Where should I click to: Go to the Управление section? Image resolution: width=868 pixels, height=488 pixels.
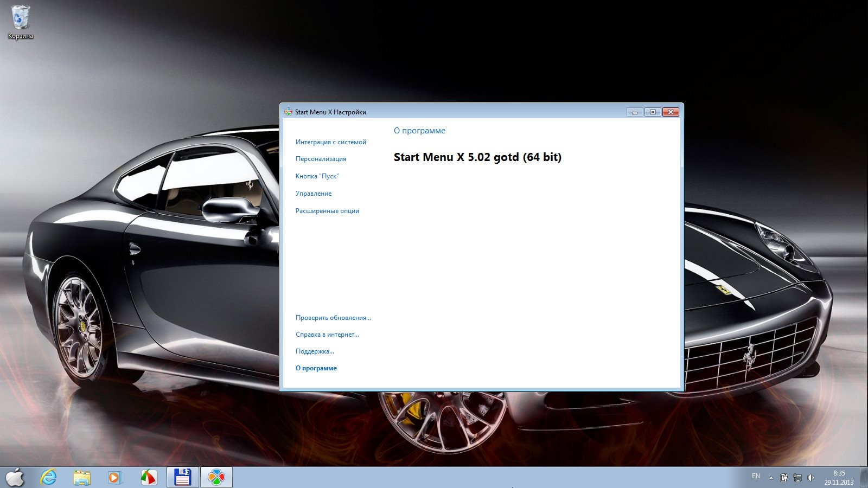[313, 194]
